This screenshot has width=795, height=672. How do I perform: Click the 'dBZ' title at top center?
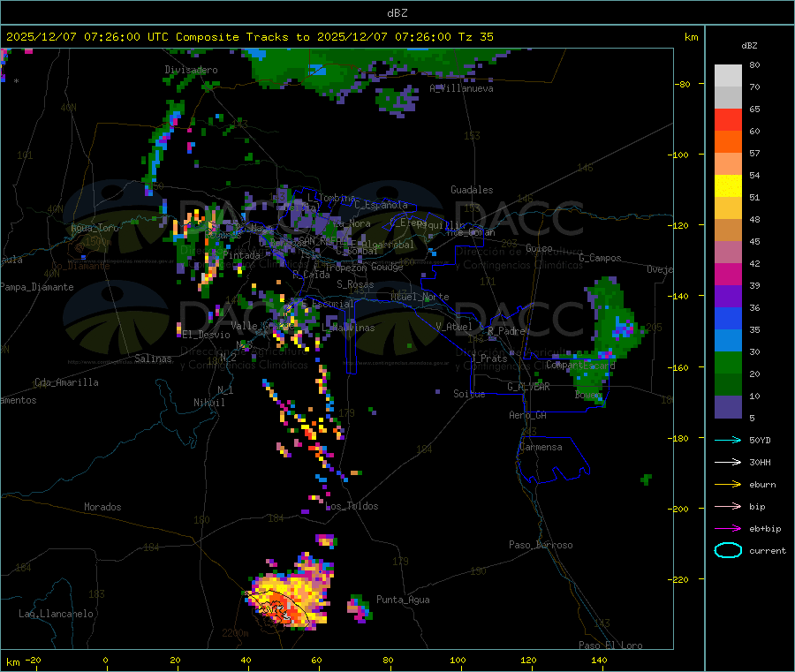click(x=397, y=13)
